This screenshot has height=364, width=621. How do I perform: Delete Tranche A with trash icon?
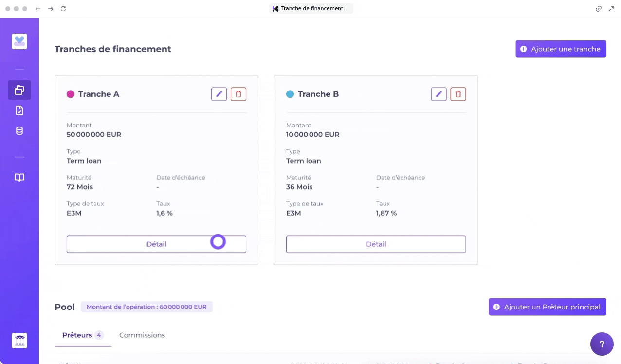pyautogui.click(x=238, y=94)
